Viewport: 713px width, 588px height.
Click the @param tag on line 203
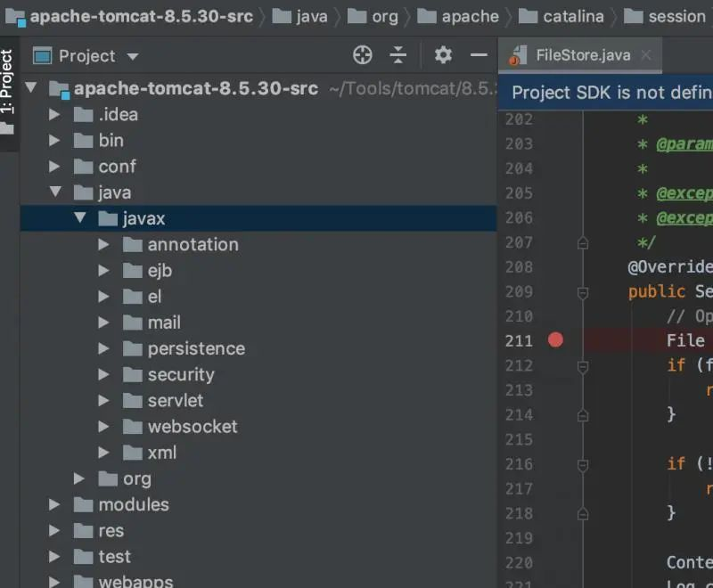[x=684, y=144]
